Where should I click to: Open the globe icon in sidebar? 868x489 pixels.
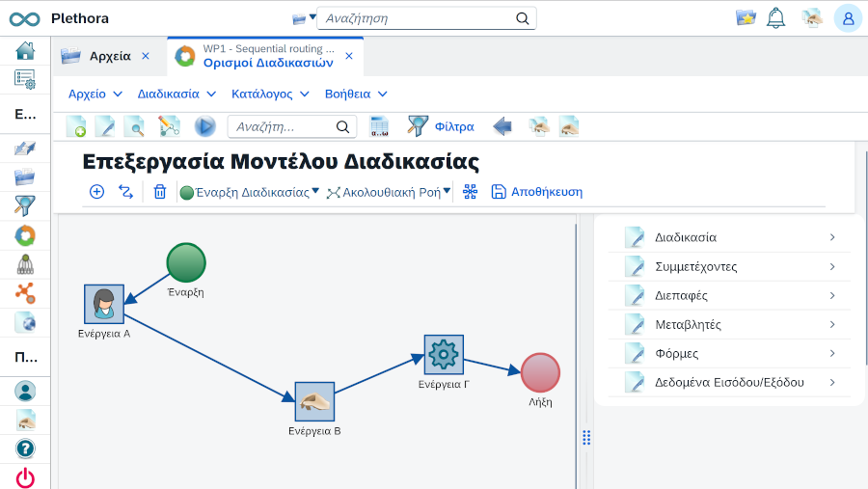[25, 322]
